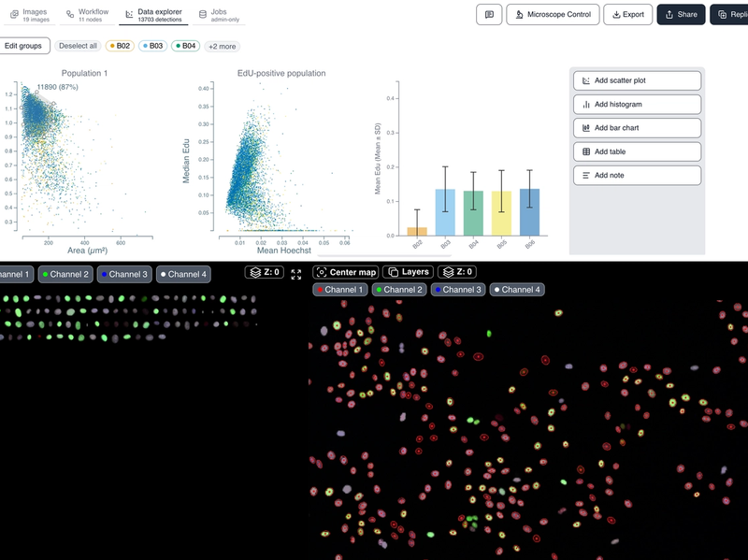Open Z: 0 selector in left viewer
748x560 pixels.
coord(265,272)
